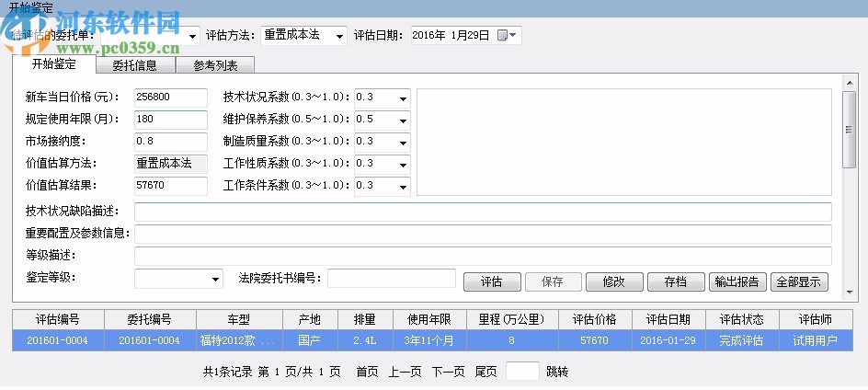Viewport: 868px width, 390px height.
Task: Click the 技术状况缺陷描述 text field
Action: tap(483, 212)
